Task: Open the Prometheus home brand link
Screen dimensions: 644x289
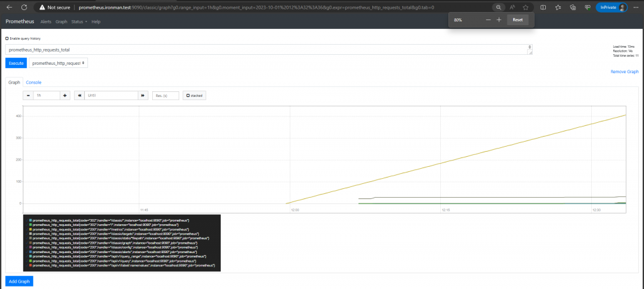Action: (x=19, y=21)
